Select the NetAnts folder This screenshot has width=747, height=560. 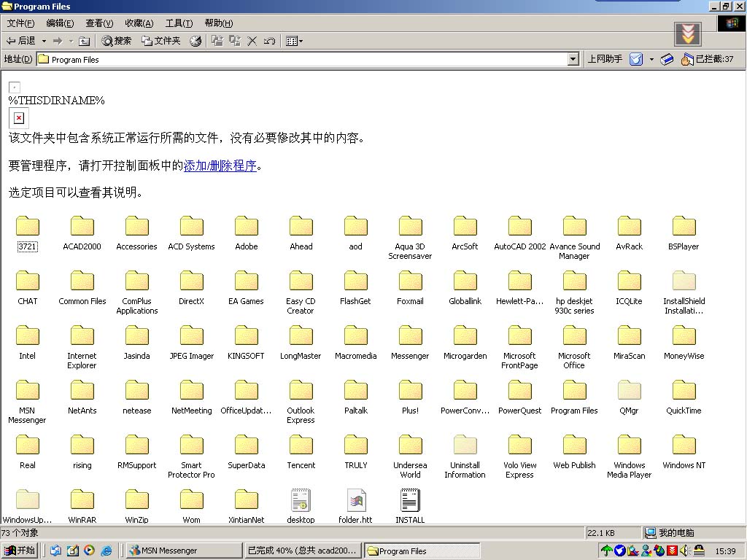(x=82, y=397)
